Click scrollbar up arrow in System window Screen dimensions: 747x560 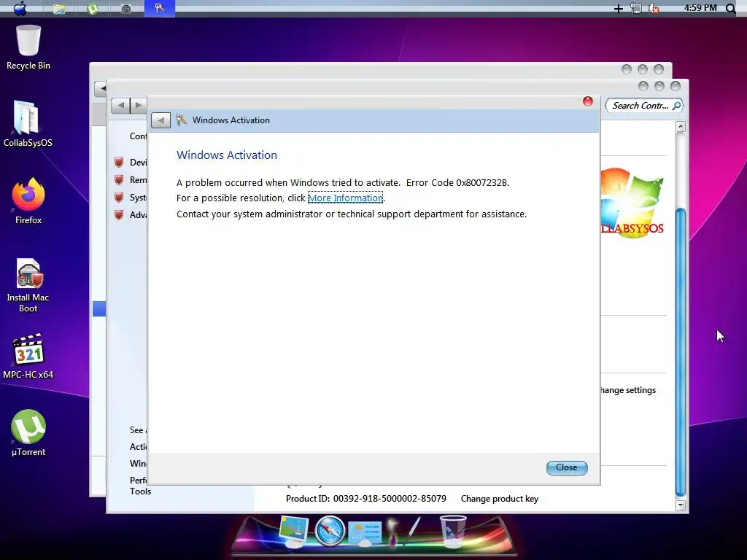[681, 127]
